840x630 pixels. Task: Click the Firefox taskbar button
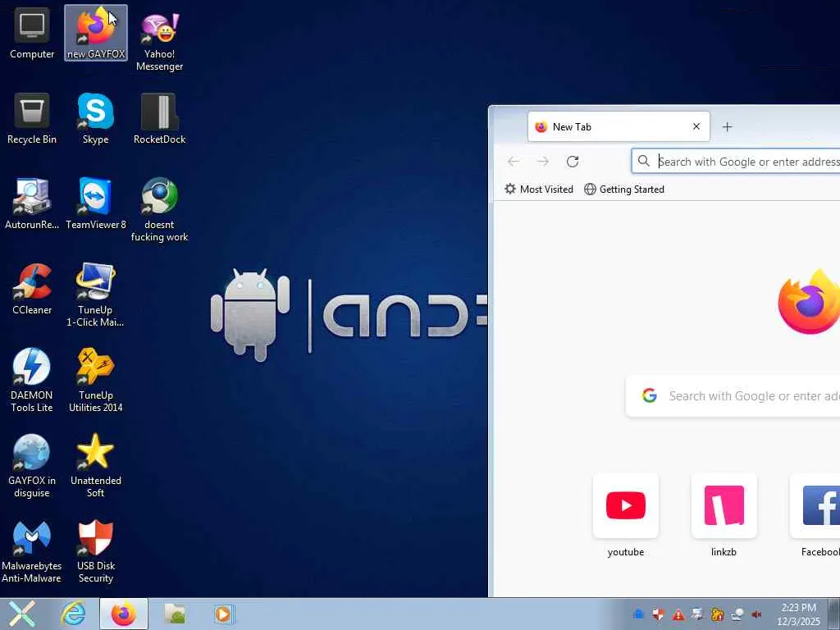coord(124,614)
